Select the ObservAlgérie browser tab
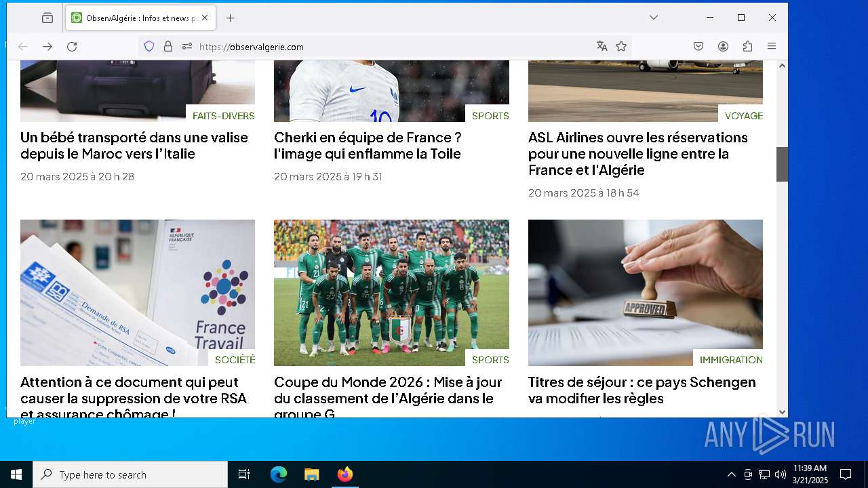This screenshot has width=868, height=488. (141, 18)
